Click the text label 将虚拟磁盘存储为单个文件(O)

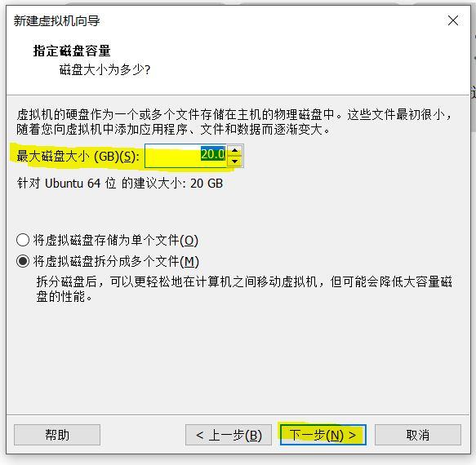pyautogui.click(x=116, y=240)
